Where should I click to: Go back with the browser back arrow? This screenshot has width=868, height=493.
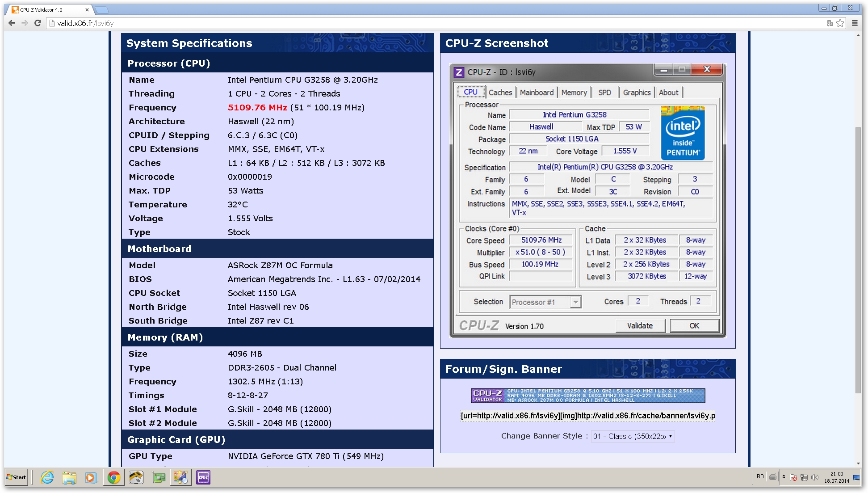[x=12, y=23]
